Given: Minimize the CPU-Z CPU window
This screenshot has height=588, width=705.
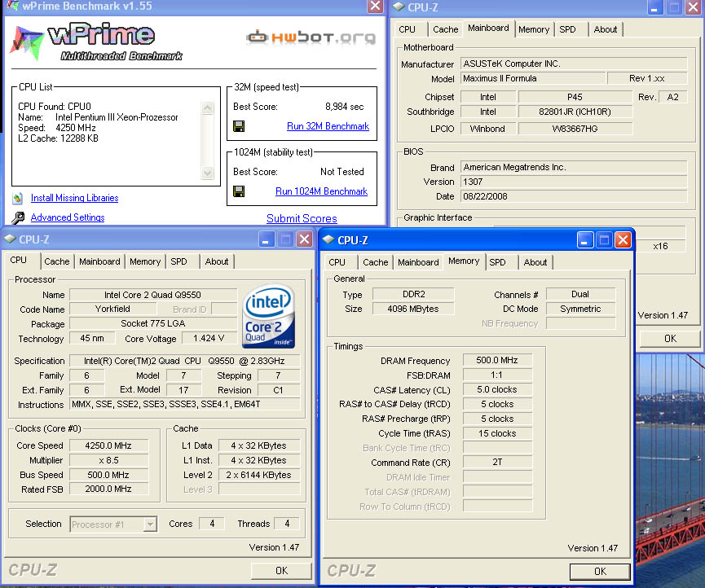Looking at the screenshot, I should coord(266,239).
